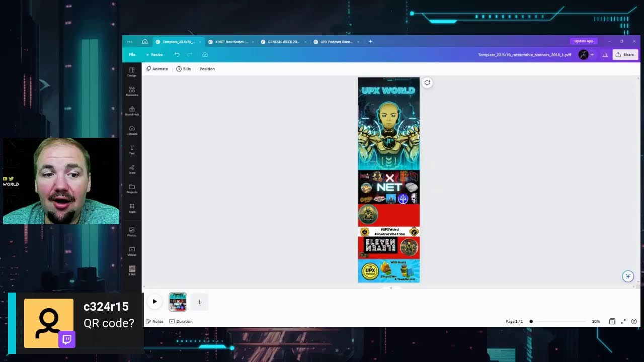
Task: Play the design preview
Action: pyautogui.click(x=154, y=302)
